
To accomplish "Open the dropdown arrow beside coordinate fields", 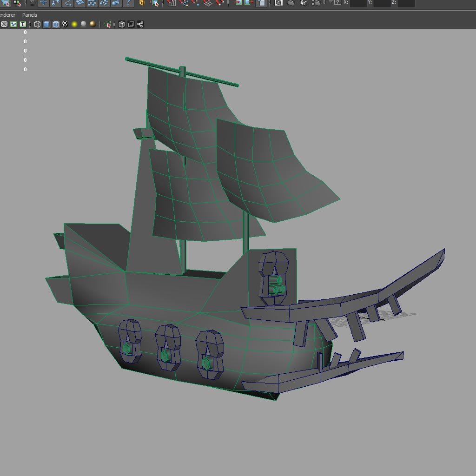I will 330,3.
